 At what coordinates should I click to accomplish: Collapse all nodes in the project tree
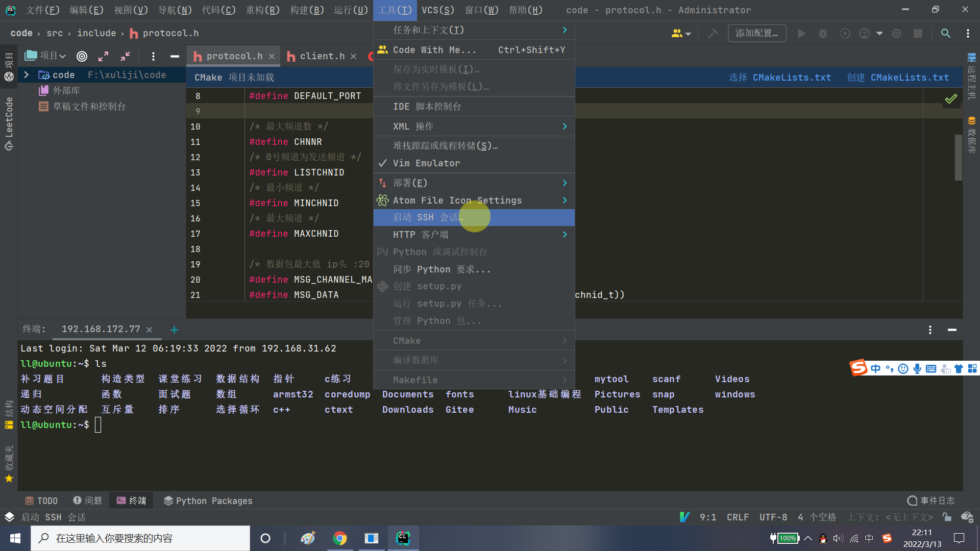coord(125,56)
